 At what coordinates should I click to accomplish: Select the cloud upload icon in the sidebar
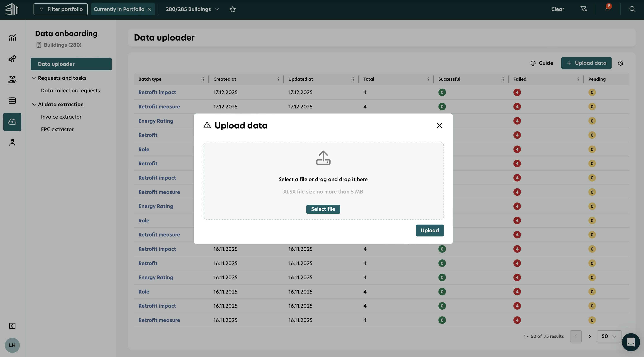(x=12, y=122)
